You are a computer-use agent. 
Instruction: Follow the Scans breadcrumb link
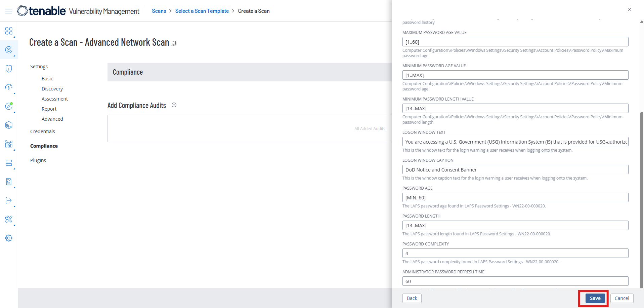159,11
